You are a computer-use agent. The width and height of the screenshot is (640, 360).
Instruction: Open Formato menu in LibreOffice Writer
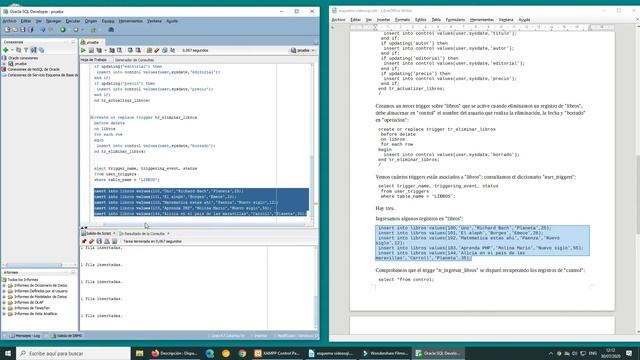402,20
